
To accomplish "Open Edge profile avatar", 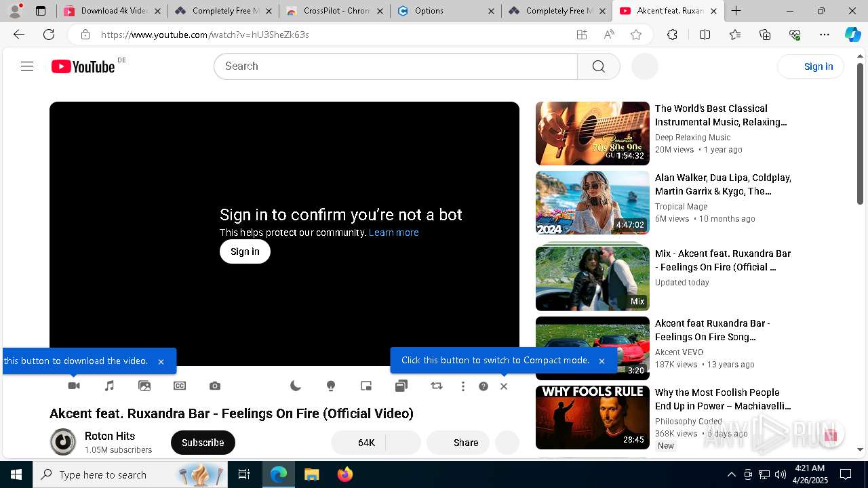I will (x=15, y=11).
